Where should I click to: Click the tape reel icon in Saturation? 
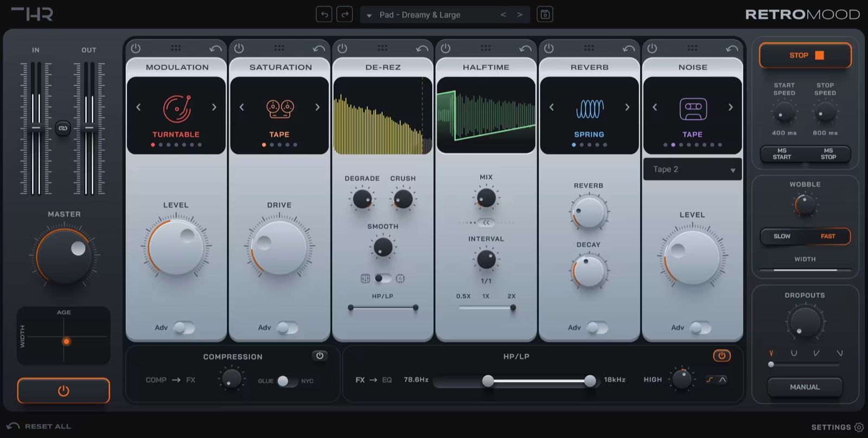click(280, 108)
